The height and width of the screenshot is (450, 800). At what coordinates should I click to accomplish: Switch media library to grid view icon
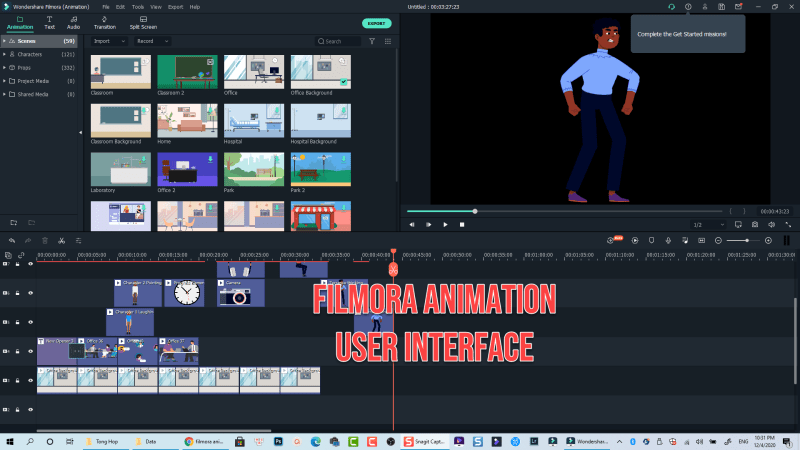pyautogui.click(x=387, y=41)
